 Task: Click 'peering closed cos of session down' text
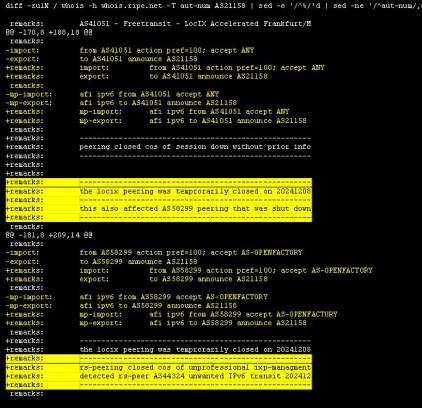coord(195,147)
